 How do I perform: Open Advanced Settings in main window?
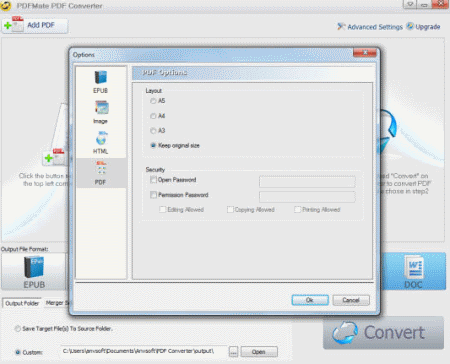point(370,27)
